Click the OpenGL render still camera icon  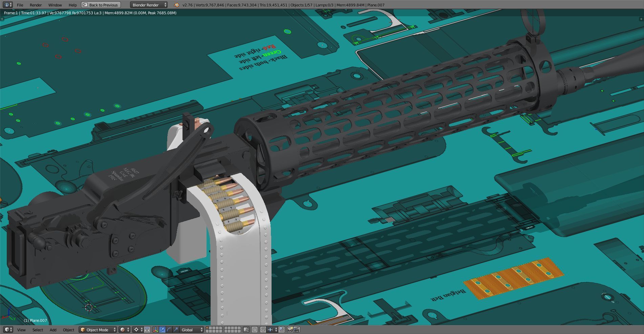291,329
